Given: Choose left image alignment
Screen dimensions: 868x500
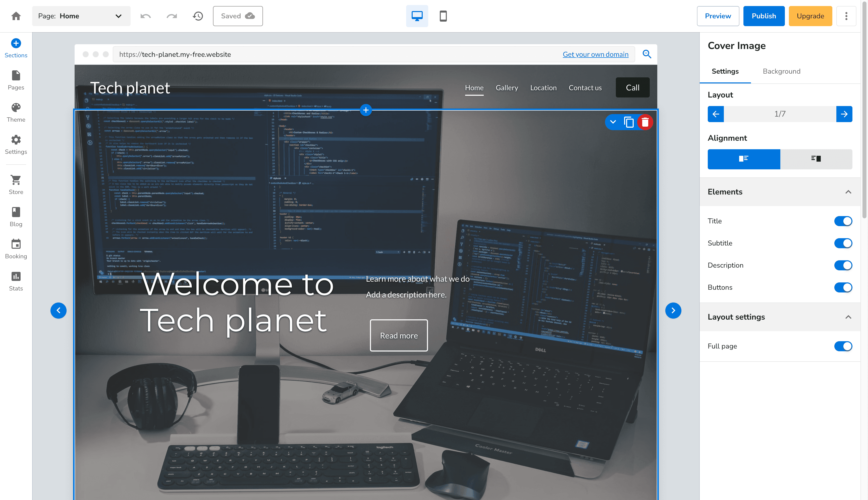Looking at the screenshot, I should [744, 159].
